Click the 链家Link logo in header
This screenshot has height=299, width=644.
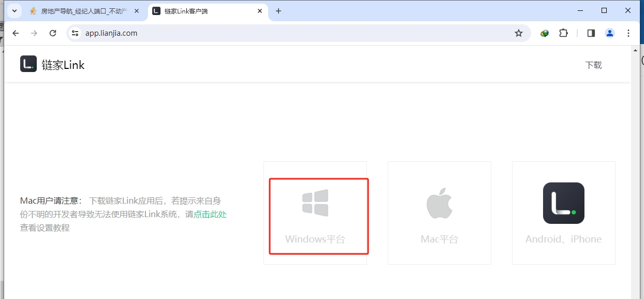pyautogui.click(x=28, y=64)
